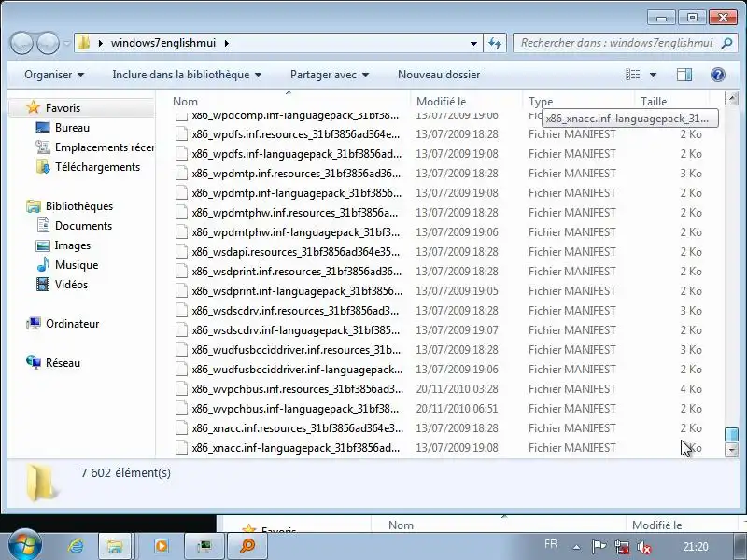
Task: Open recent pages dropdown beside Forward arrow
Action: 66,44
